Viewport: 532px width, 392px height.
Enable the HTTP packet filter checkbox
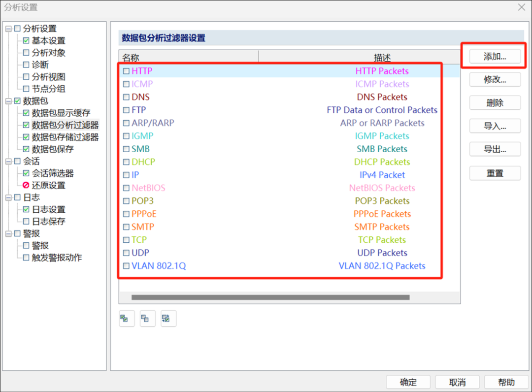(126, 71)
